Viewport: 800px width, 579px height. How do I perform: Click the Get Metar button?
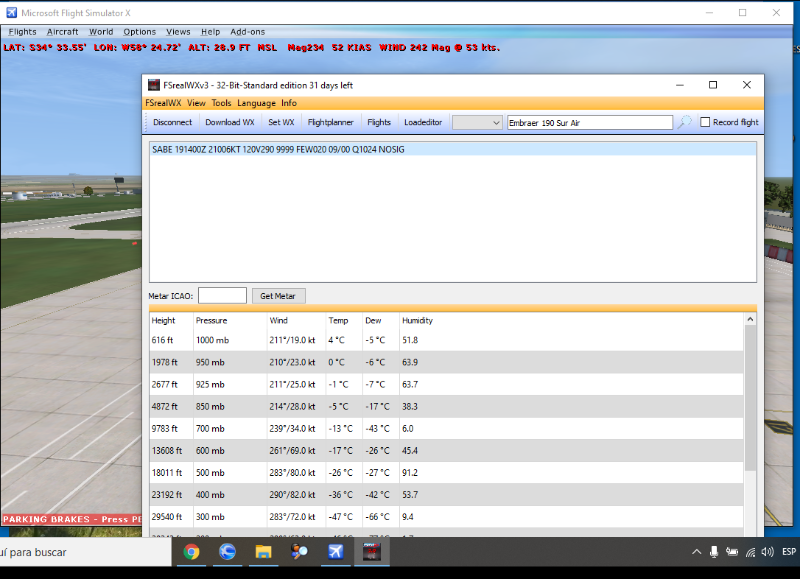click(x=278, y=296)
